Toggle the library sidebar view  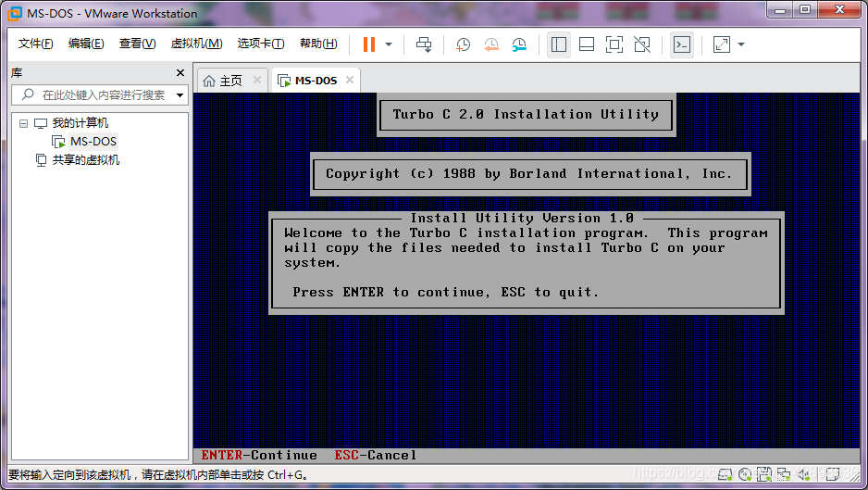(559, 44)
